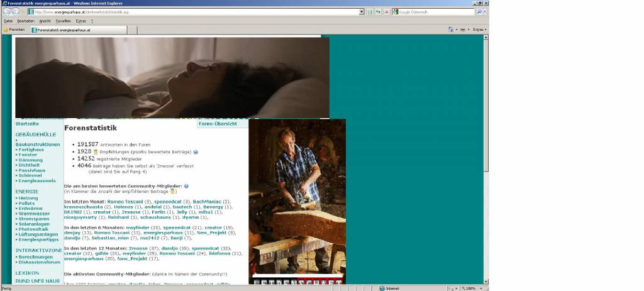Click the browser Forward arrow button
The image size is (644, 291).
click(x=16, y=12)
